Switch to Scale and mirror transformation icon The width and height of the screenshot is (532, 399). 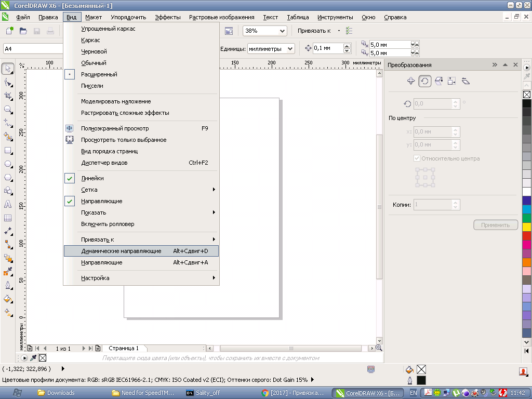coord(438,81)
